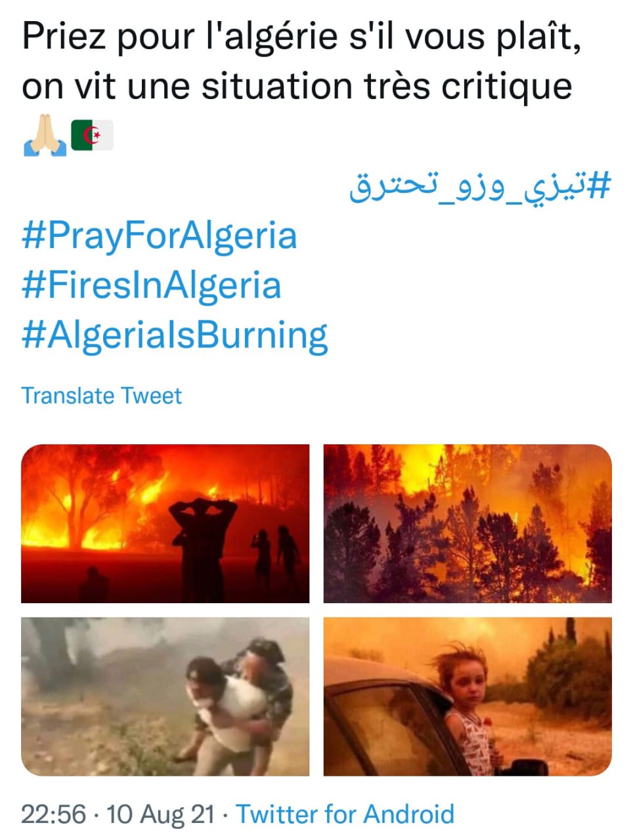Open the #PrayForAlgeria hashtag
The image size is (633, 840).
tap(160, 236)
